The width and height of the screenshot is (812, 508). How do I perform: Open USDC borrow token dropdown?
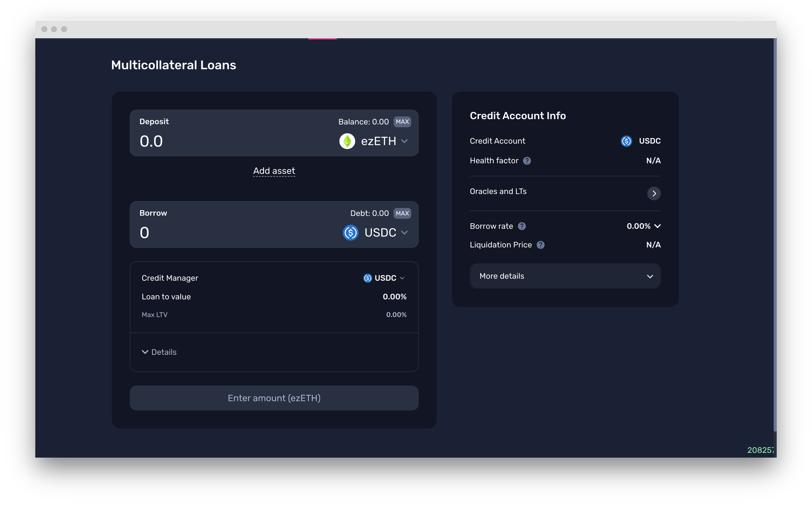pyautogui.click(x=404, y=232)
